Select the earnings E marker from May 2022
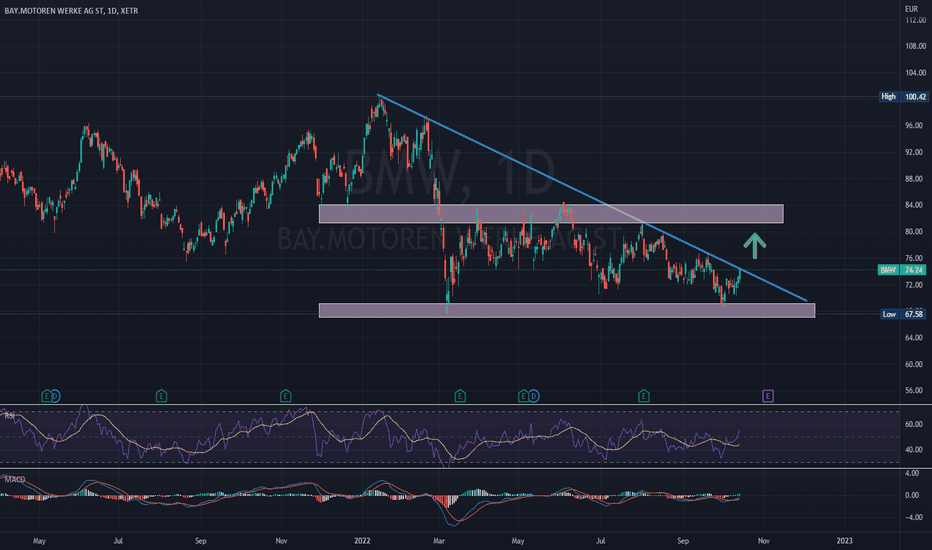 point(523,396)
